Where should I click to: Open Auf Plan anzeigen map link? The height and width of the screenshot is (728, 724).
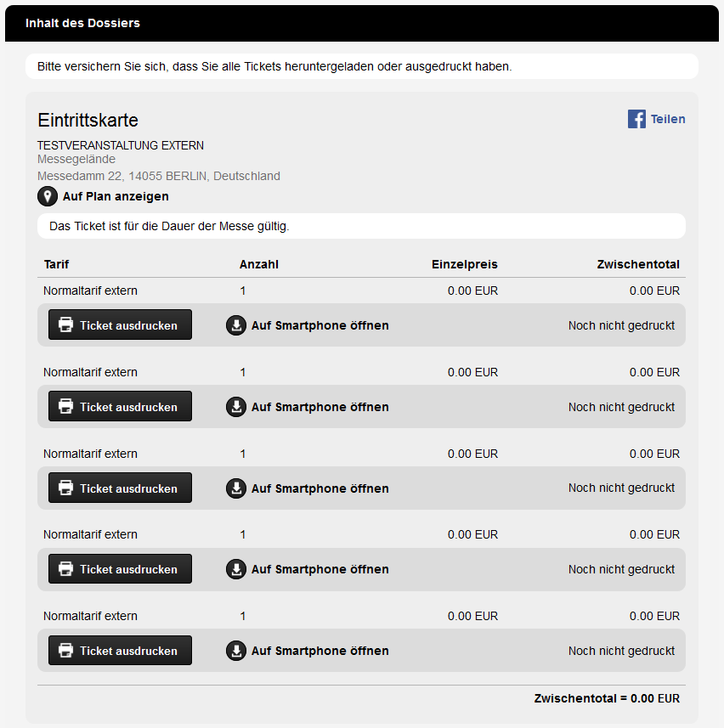(x=116, y=196)
